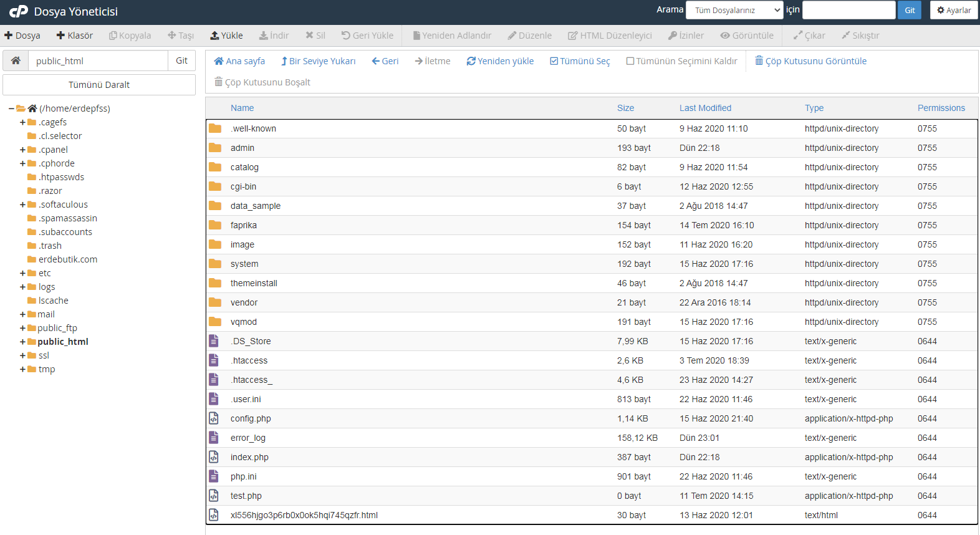Viewport: 980px width, 535px height.
Task: Click the .DS_Store file icon
Action: click(214, 341)
